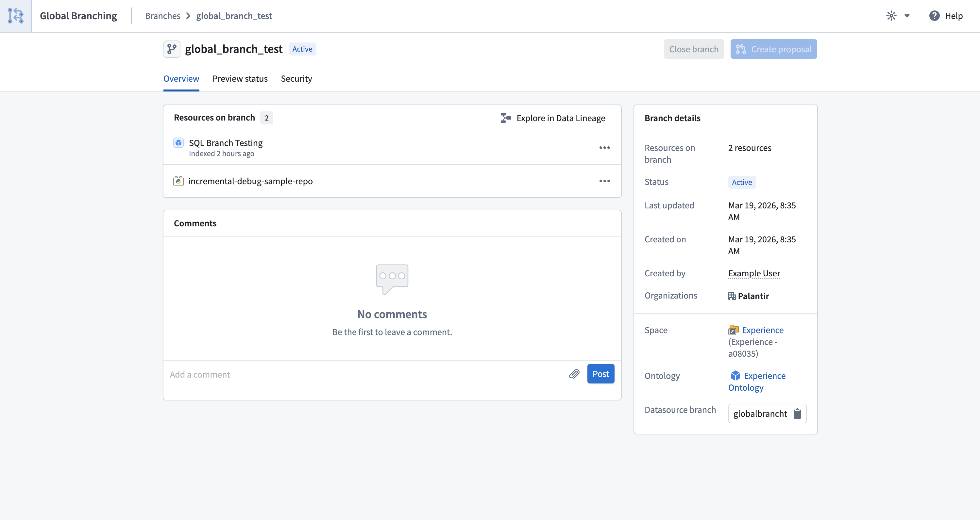Attach a file using the paperclip icon

pos(574,374)
